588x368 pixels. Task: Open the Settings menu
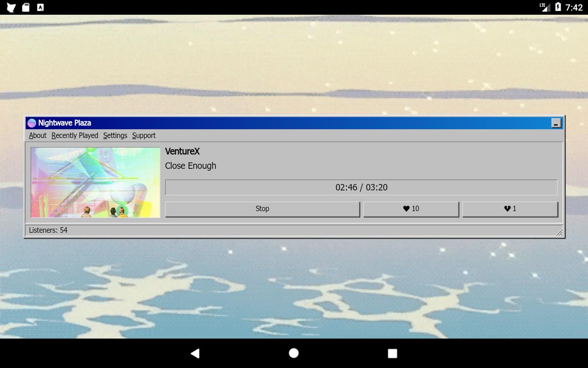[115, 135]
